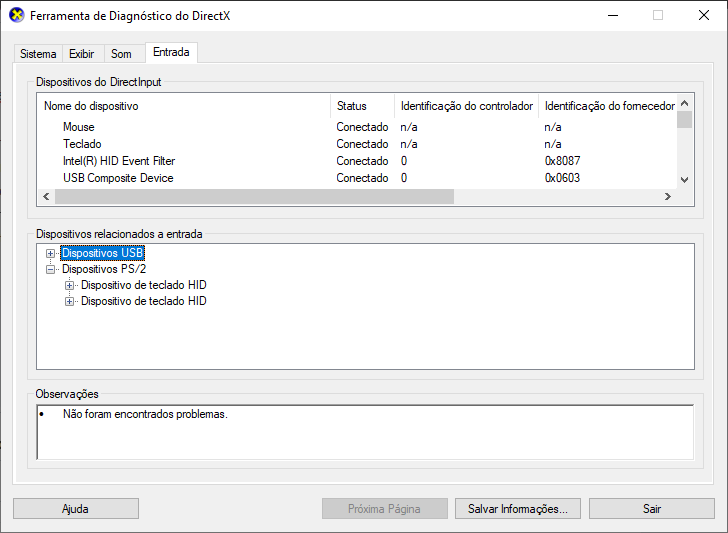
Task: Switch to the Exibir tab
Action: tap(82, 54)
